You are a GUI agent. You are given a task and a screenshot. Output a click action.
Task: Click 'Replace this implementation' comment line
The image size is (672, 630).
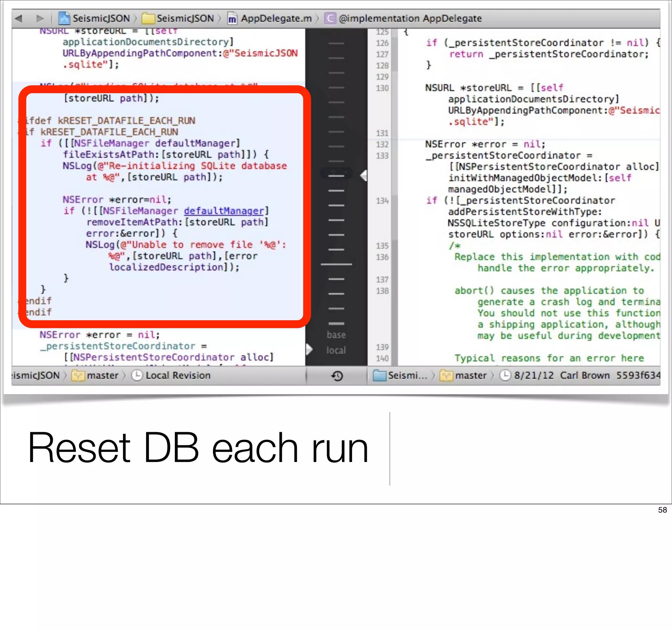point(557,257)
